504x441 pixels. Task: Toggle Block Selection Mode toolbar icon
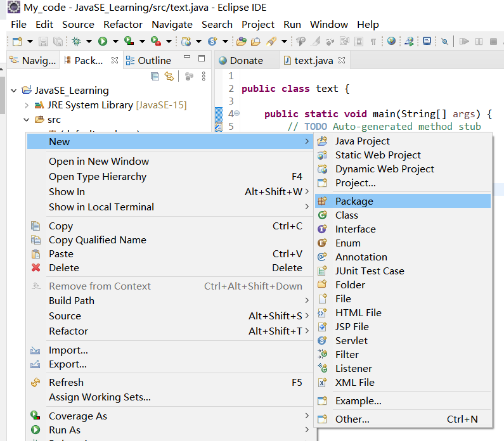(359, 41)
